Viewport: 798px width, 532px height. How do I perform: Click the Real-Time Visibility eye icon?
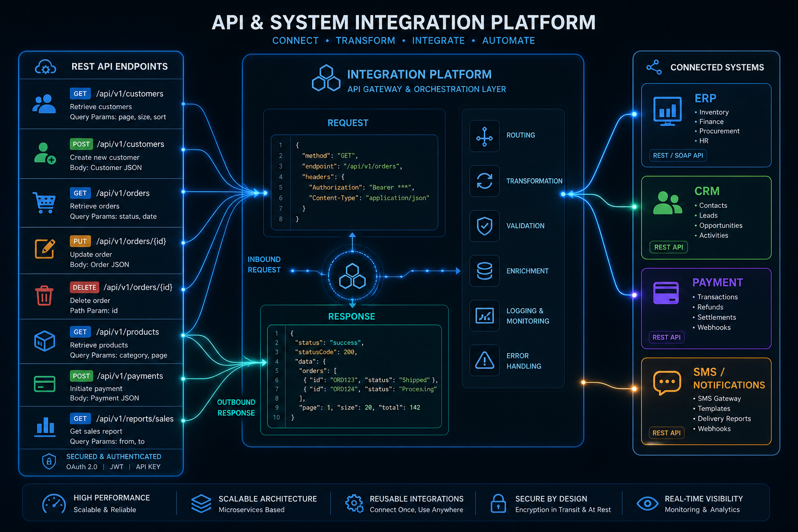647,503
